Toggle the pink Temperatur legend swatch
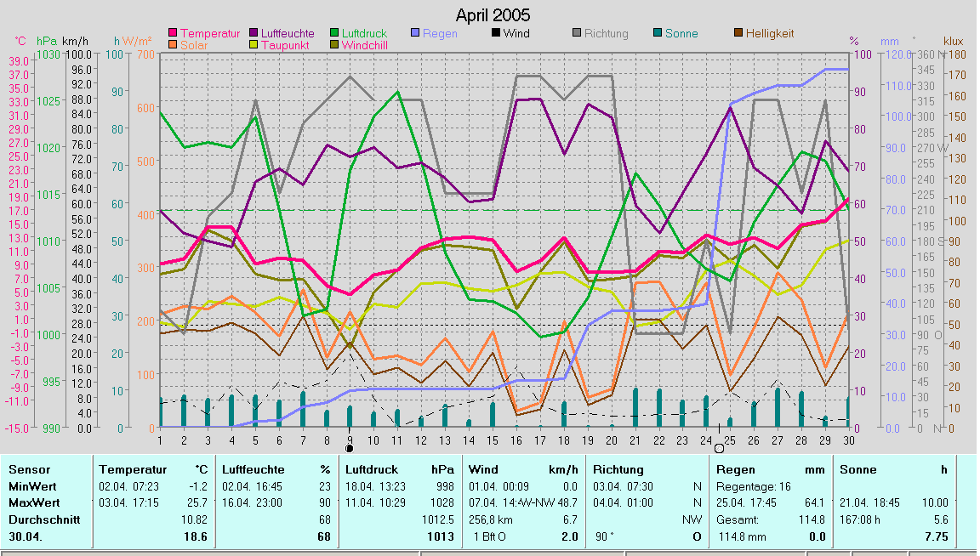The height and width of the screenshot is (556, 980). 174,33
